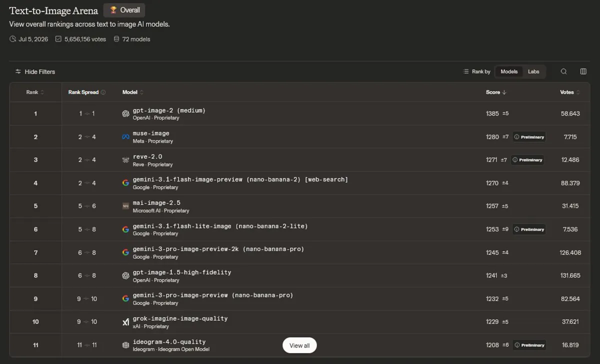Click the Preliminary badge for muse-image

[x=529, y=137]
